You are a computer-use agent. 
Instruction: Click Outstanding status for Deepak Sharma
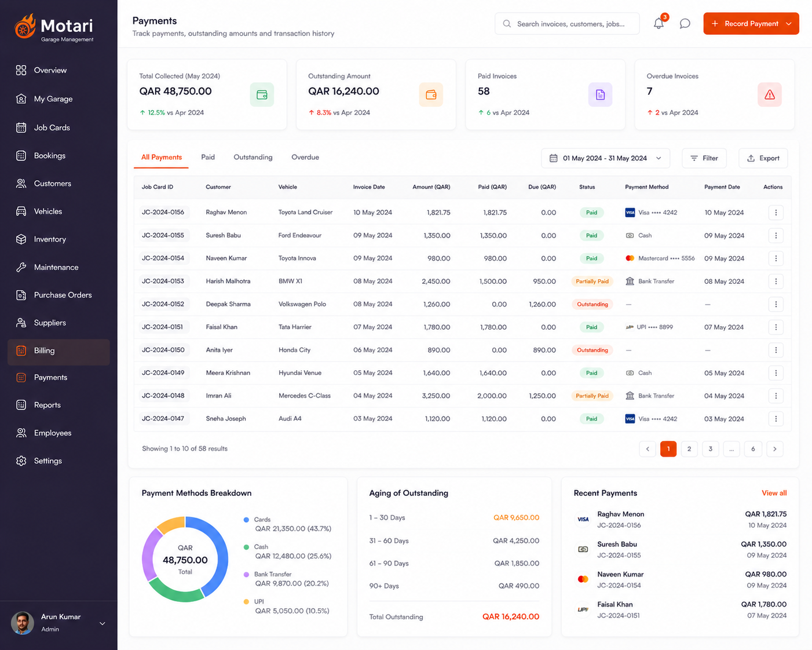pos(592,304)
